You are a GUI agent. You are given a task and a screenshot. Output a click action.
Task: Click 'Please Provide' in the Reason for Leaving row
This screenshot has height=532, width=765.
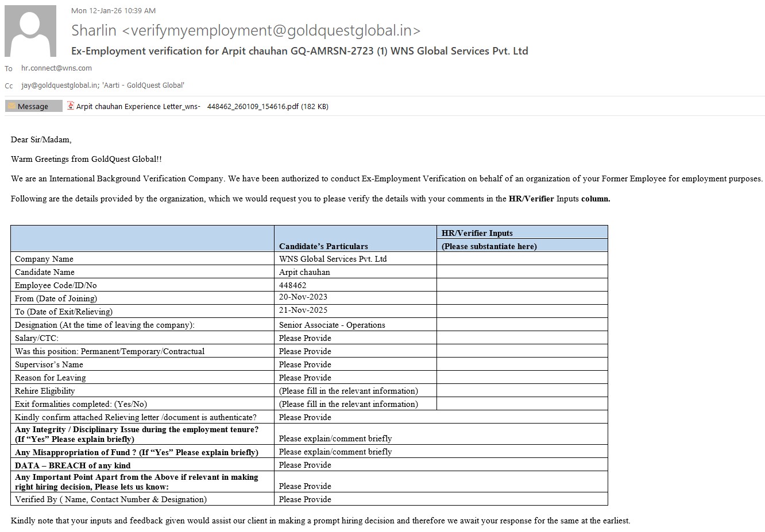305,378
